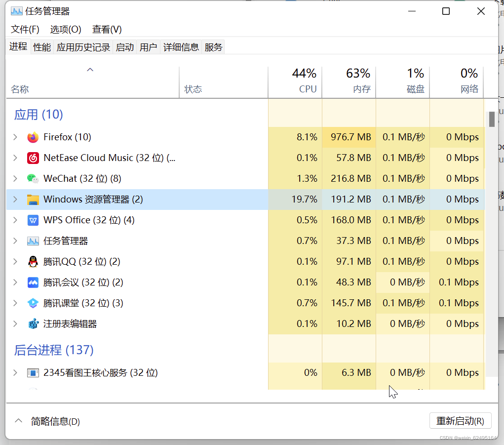Click the 重新启动(R) button

click(x=460, y=421)
